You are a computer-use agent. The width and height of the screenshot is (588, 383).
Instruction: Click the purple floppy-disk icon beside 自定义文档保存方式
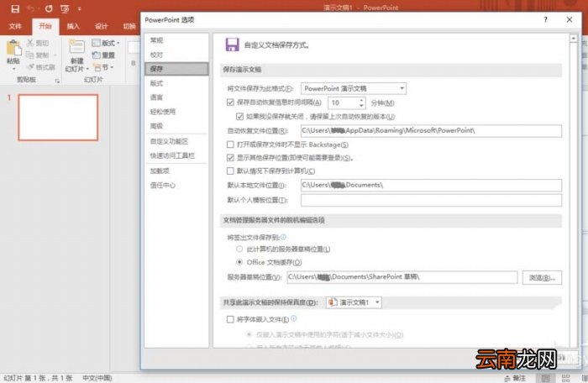coord(233,45)
